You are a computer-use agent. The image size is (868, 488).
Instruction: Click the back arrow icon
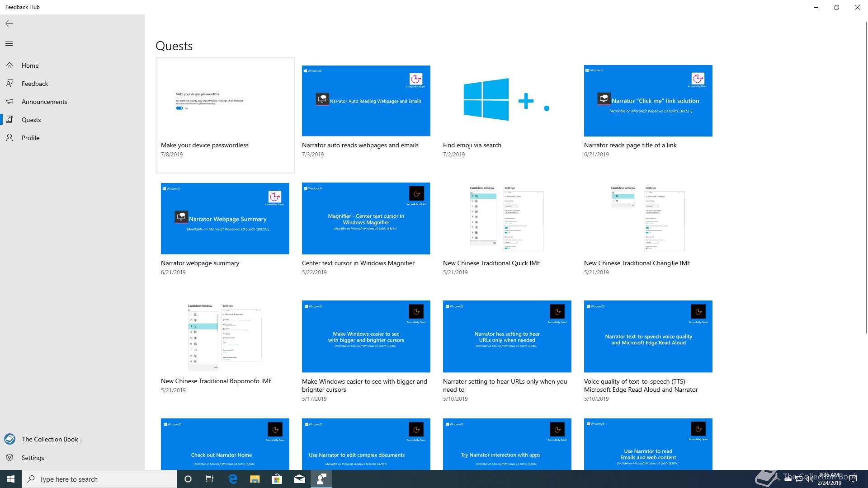[x=9, y=23]
